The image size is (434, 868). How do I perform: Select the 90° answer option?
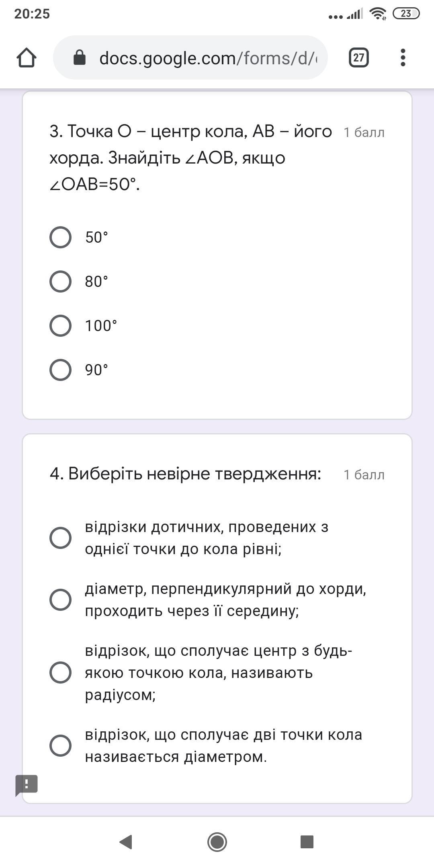61,370
